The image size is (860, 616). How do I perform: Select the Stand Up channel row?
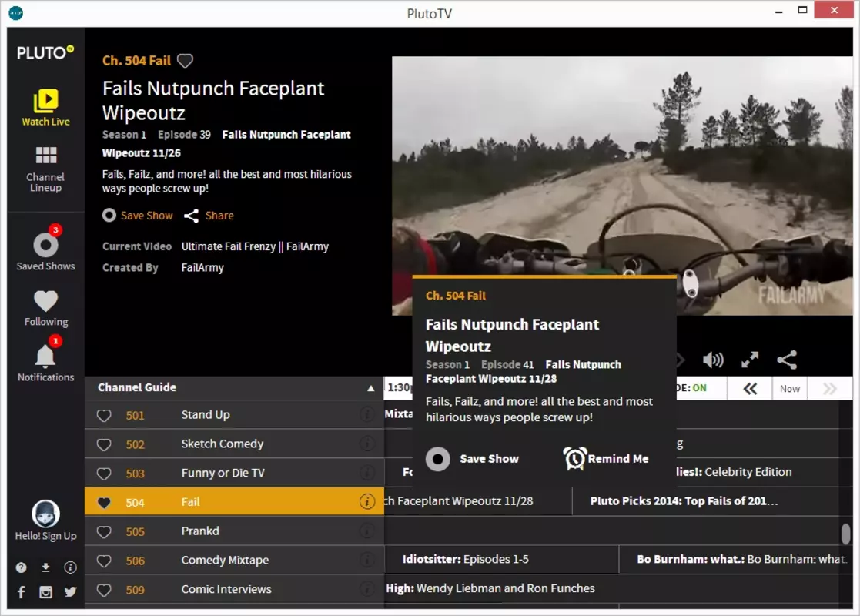234,415
